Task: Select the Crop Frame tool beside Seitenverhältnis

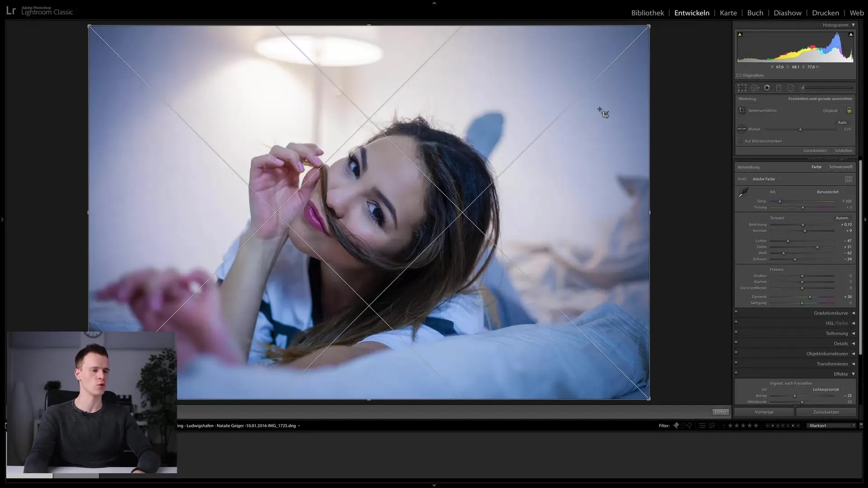Action: (x=742, y=110)
